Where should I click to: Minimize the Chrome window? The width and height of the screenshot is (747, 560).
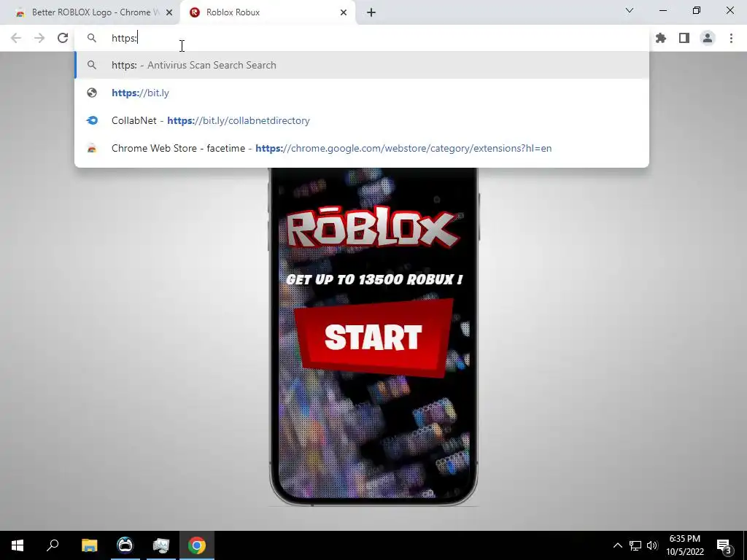tap(663, 10)
